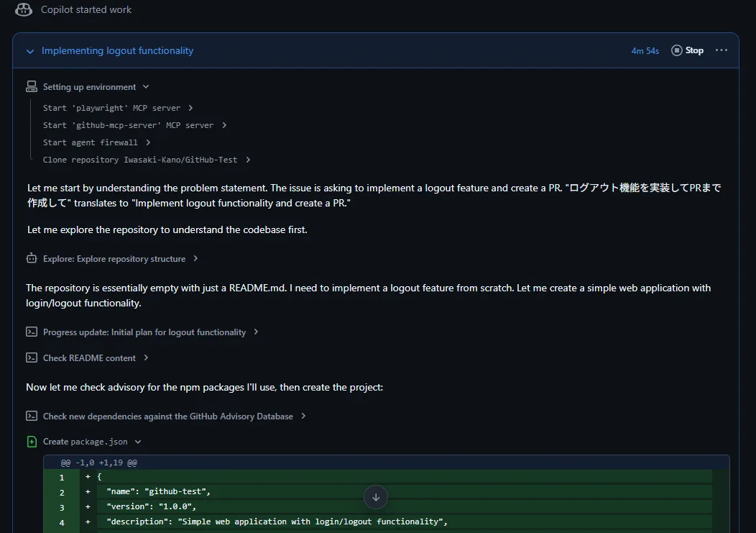Click the scroll-to-bottom arrow button
The height and width of the screenshot is (533, 756).
tap(376, 497)
